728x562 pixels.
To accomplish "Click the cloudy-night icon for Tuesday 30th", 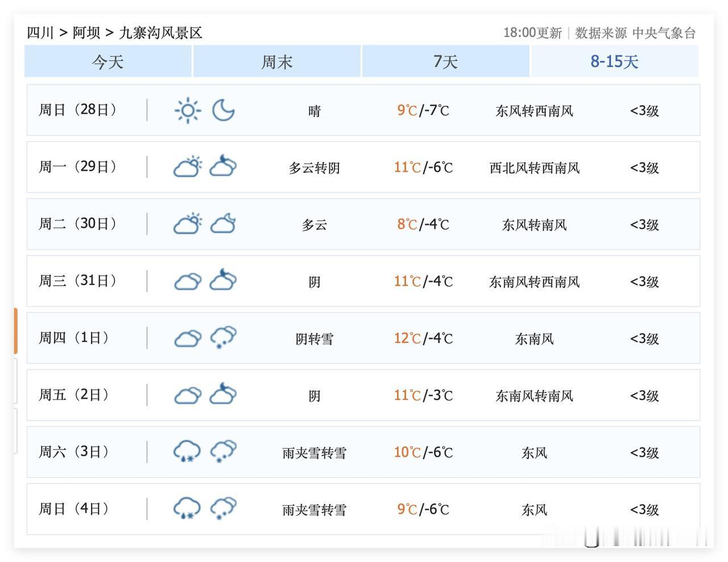I will [224, 224].
